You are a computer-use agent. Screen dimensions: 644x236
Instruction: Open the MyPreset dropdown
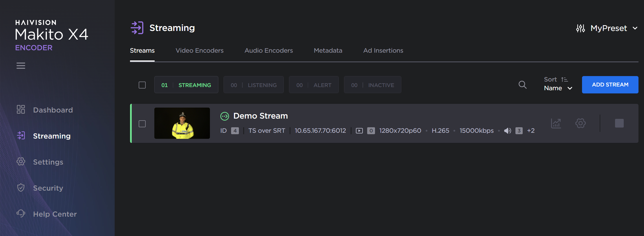click(x=614, y=28)
